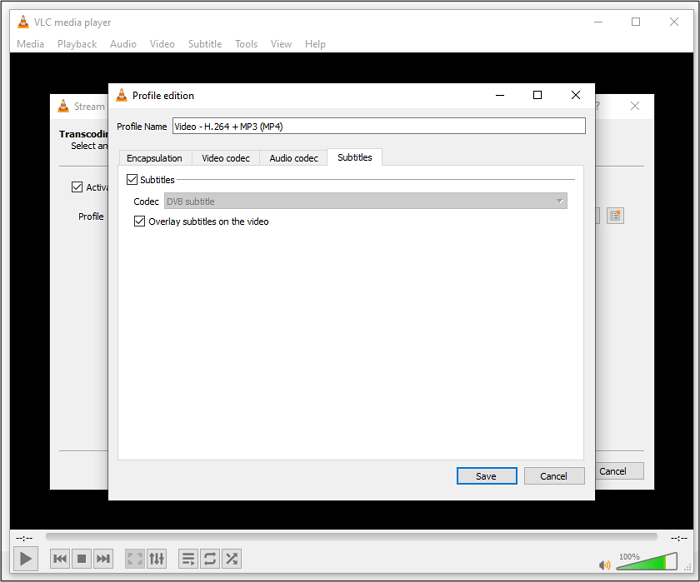Enable random shuffle icon

pyautogui.click(x=232, y=559)
